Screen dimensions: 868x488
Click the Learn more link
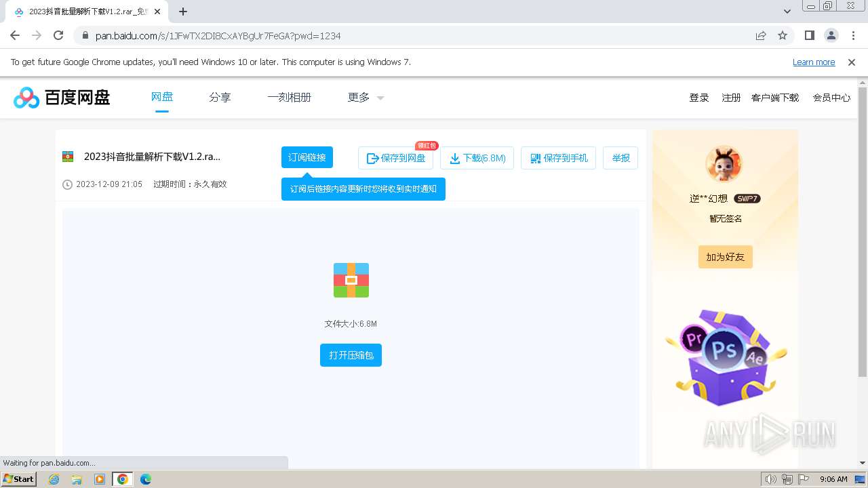[814, 62]
